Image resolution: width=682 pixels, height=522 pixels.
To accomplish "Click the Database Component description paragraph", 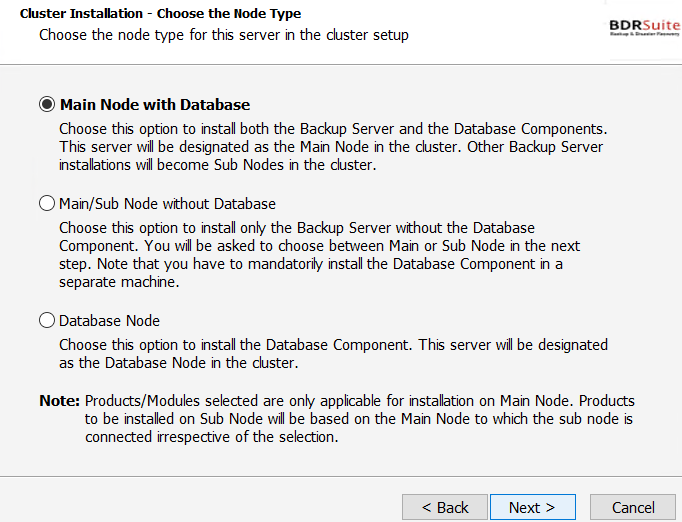I will (333, 354).
